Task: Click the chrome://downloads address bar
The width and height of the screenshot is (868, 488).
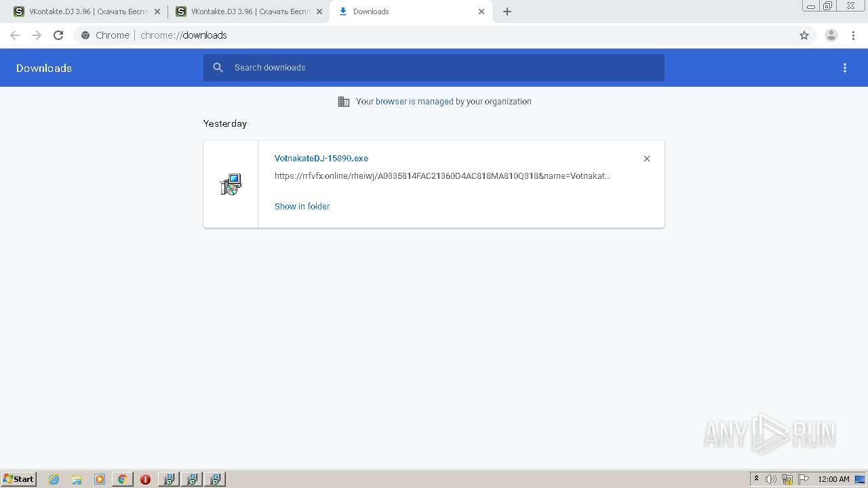Action: coord(434,35)
